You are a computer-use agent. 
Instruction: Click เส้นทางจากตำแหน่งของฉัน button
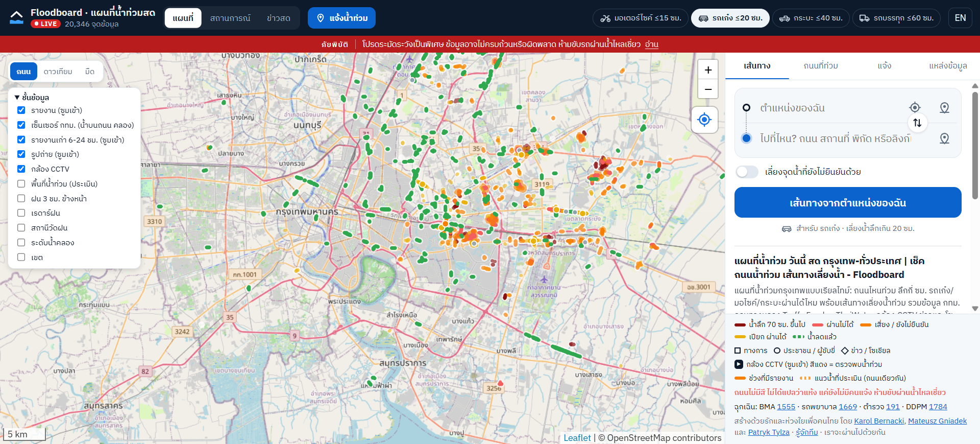[x=848, y=202]
